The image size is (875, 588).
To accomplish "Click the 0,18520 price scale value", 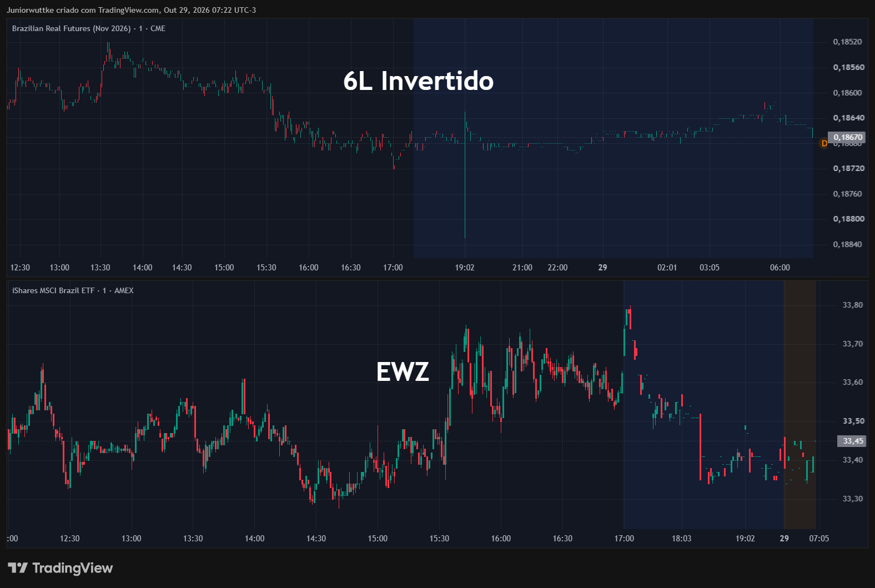I will pos(847,42).
